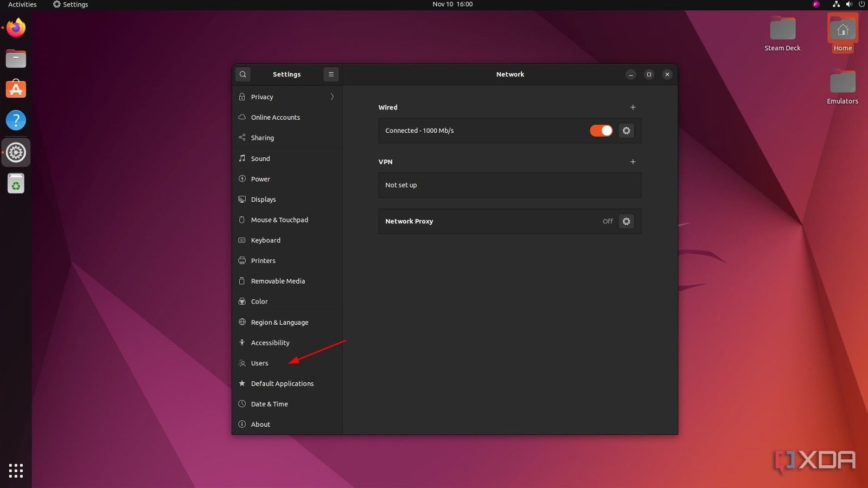
Task: Expand the Privacy submenu chevron
Action: coord(332,97)
